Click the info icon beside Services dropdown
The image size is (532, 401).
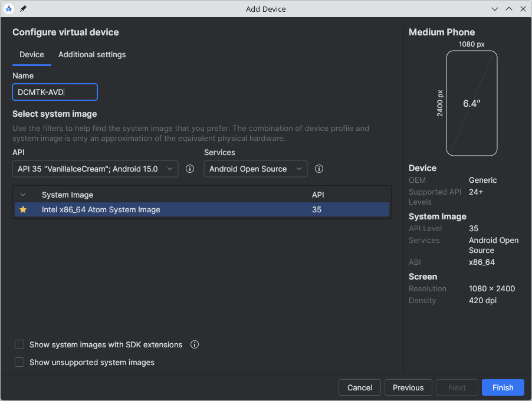pos(319,169)
